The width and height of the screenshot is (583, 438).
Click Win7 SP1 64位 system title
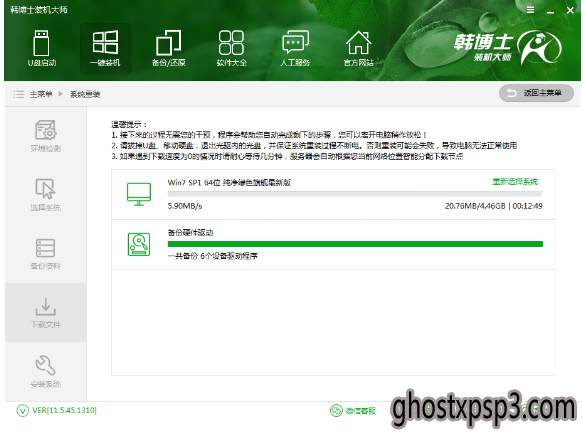229,183
